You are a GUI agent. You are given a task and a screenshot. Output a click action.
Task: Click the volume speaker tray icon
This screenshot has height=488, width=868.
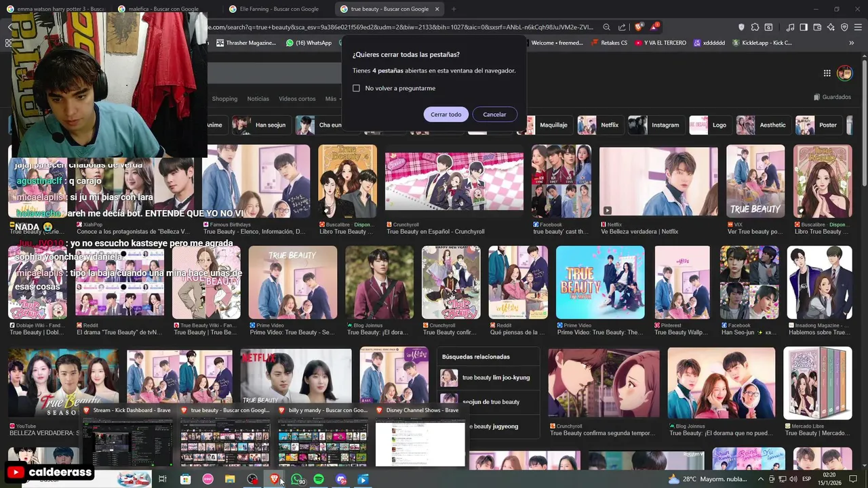793,479
